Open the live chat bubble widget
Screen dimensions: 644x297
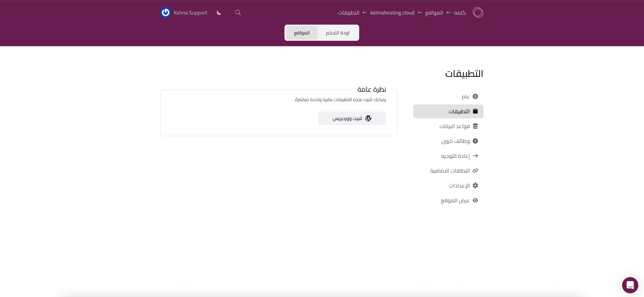click(x=630, y=285)
